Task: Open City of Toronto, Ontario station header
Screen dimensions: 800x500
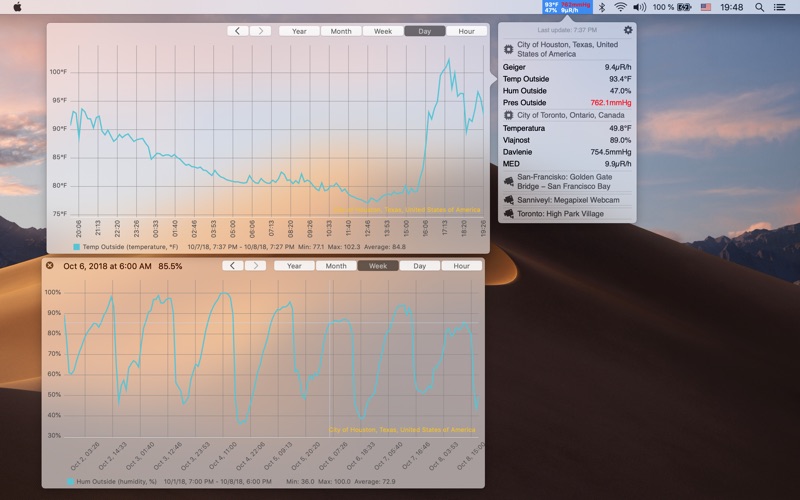Action: (567, 115)
